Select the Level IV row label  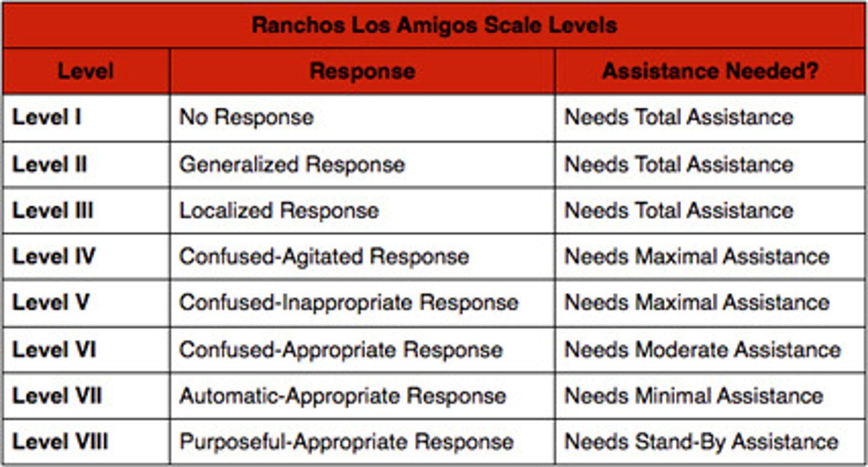point(54,256)
